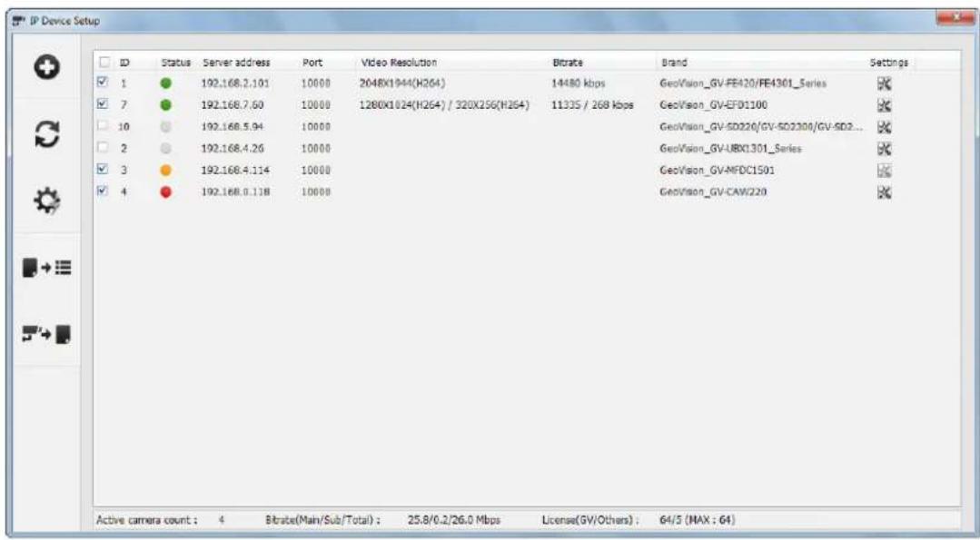This screenshot has width=980, height=540.
Task: Select server address 192.168.4.114
Action: [x=235, y=170]
